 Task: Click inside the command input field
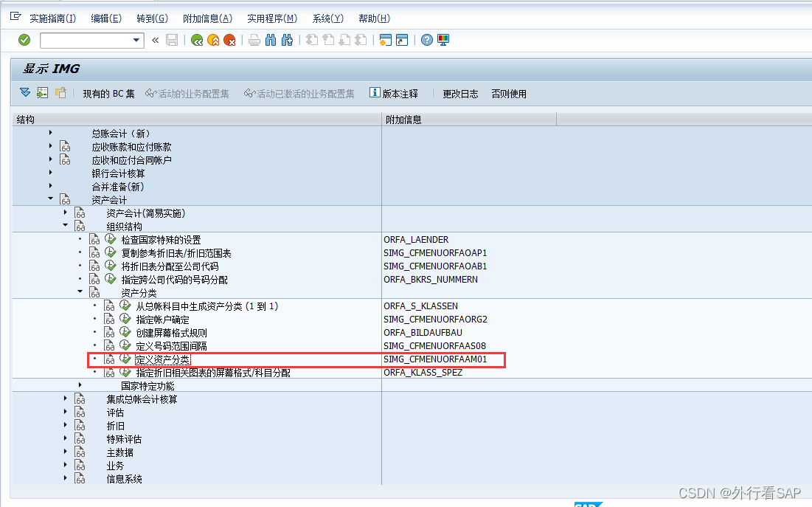[x=89, y=41]
